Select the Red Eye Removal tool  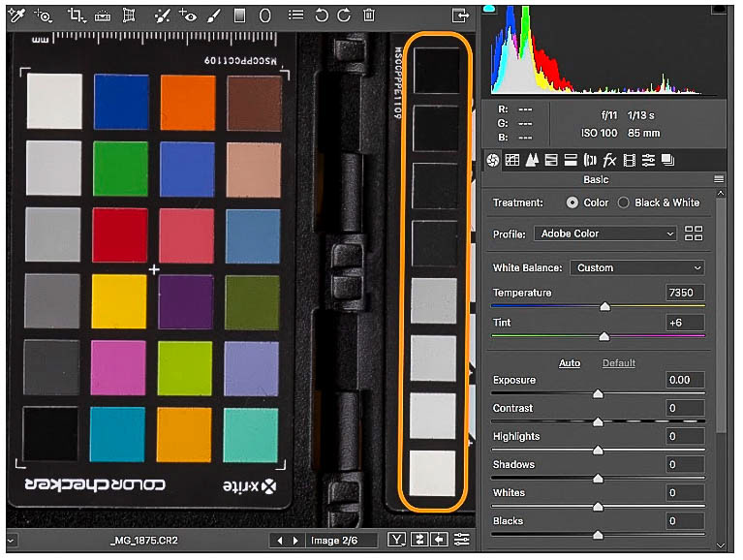click(188, 16)
